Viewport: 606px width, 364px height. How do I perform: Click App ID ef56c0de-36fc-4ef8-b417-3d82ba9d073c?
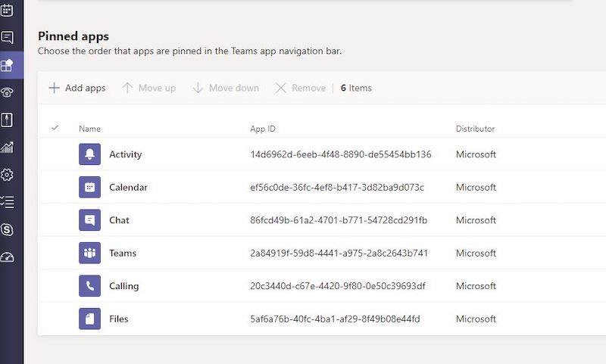pyautogui.click(x=337, y=187)
